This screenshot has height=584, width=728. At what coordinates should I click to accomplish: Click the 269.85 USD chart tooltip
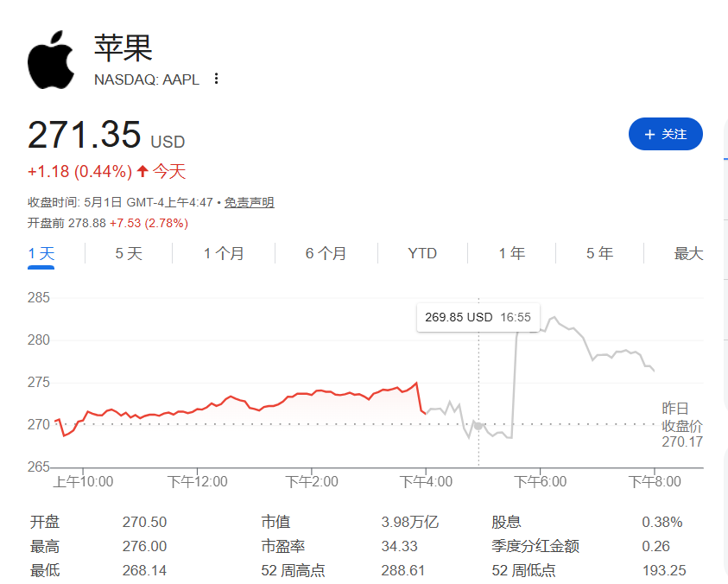coord(478,317)
